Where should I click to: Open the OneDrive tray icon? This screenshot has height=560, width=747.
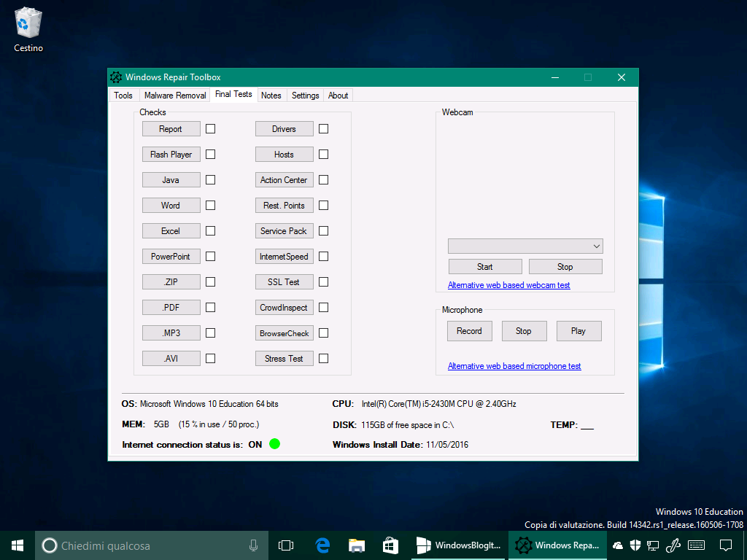[618, 545]
